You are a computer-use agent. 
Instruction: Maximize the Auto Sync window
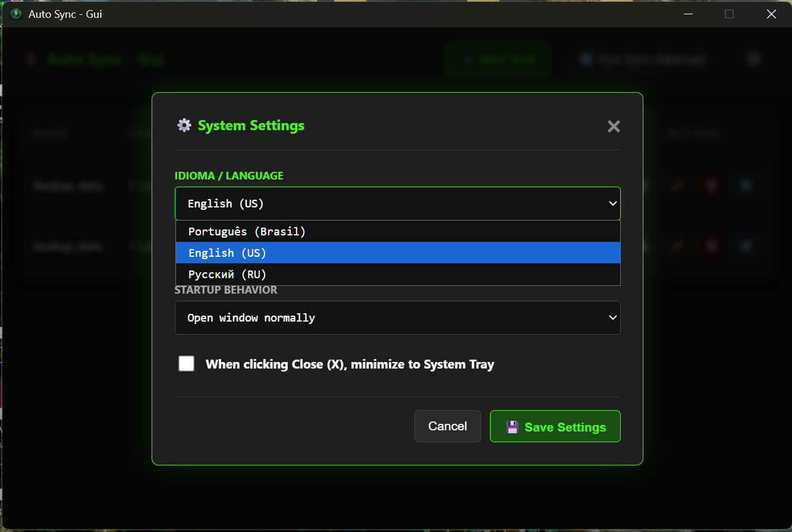click(729, 14)
